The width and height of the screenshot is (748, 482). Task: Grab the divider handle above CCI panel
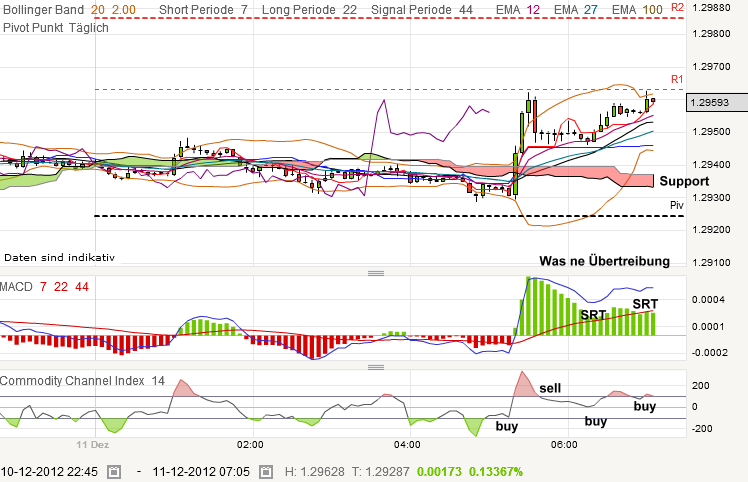376,367
